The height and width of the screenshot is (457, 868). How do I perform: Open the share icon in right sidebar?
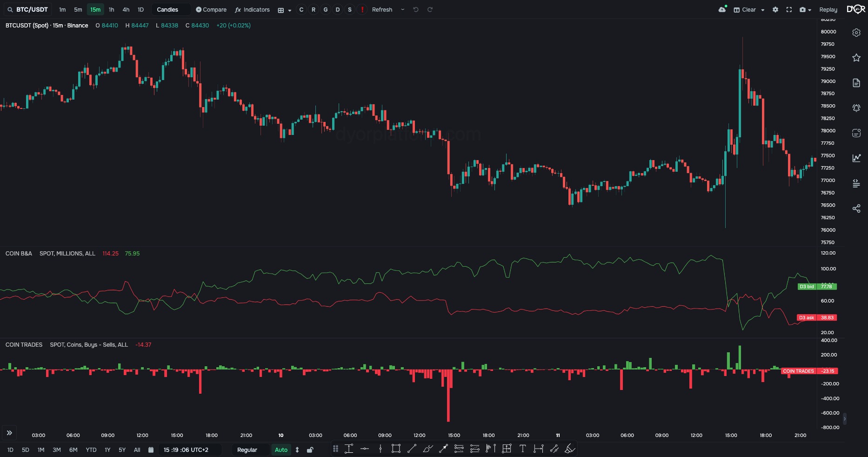click(856, 208)
